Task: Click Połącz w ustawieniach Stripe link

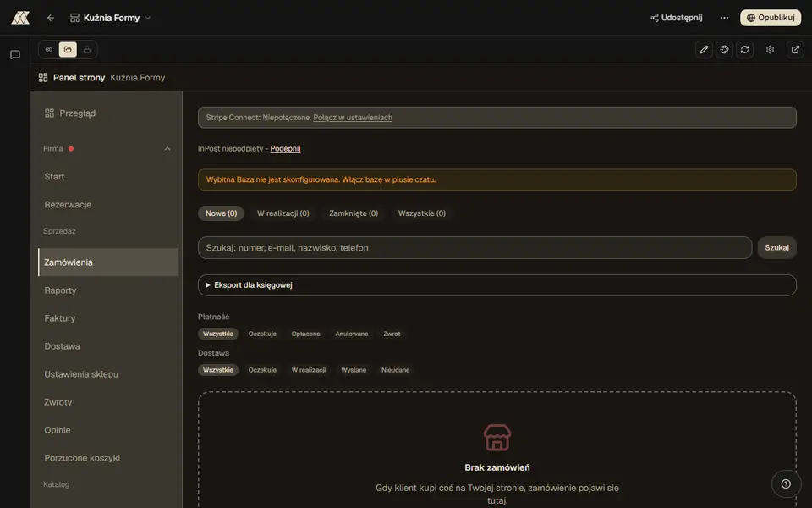Action: click(353, 118)
